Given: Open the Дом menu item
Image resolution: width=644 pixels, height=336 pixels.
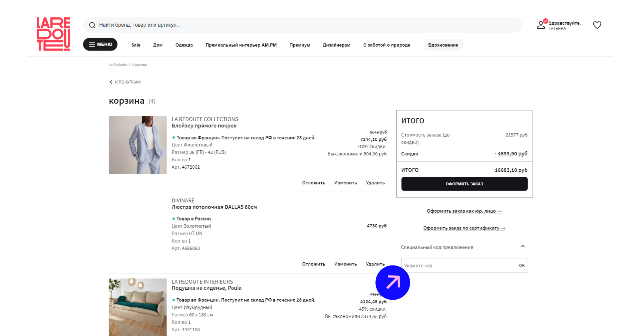Looking at the screenshot, I should (x=158, y=45).
